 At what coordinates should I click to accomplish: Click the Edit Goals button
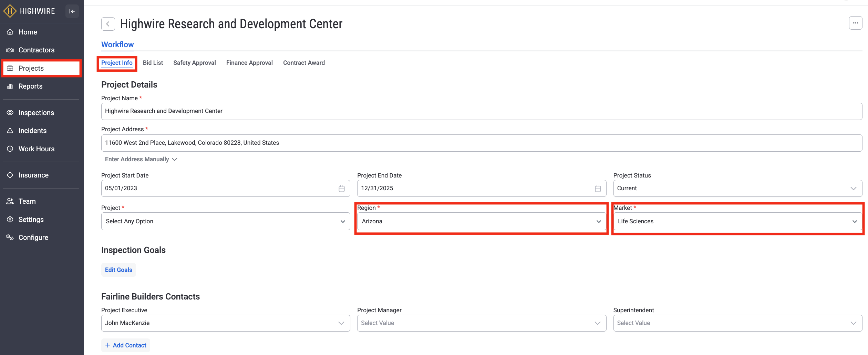118,270
